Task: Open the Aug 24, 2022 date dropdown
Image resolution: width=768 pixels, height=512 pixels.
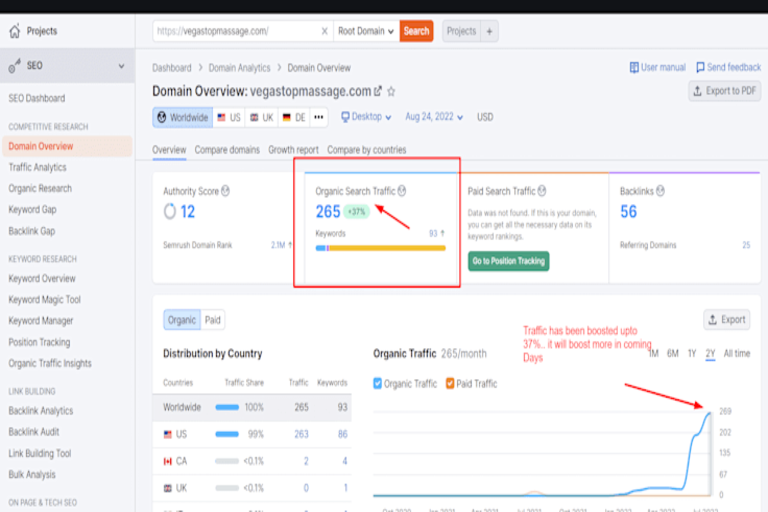Action: 434,117
